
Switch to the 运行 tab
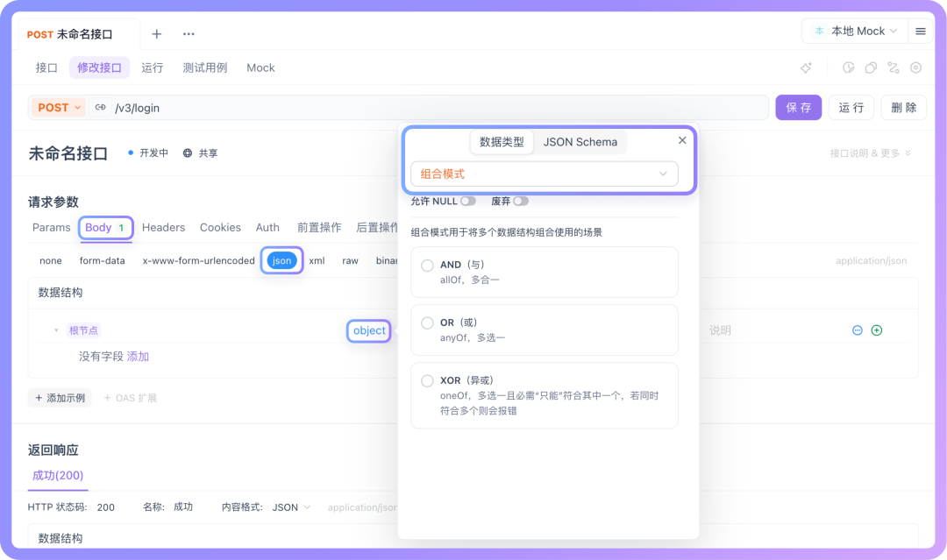153,67
